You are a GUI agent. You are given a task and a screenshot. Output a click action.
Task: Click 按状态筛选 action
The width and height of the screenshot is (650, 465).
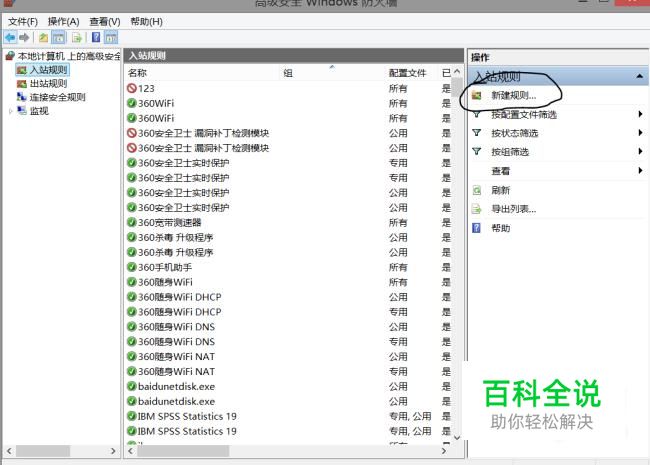(514, 133)
